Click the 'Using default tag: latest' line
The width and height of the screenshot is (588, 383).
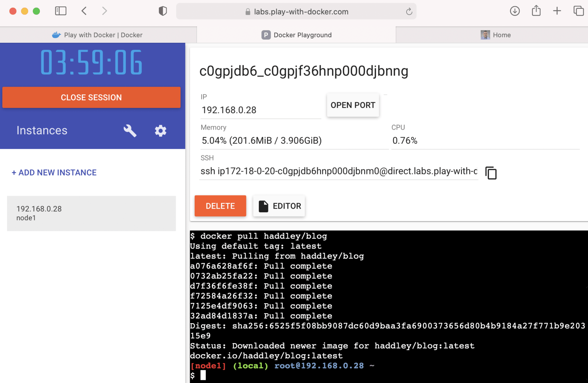(256, 246)
